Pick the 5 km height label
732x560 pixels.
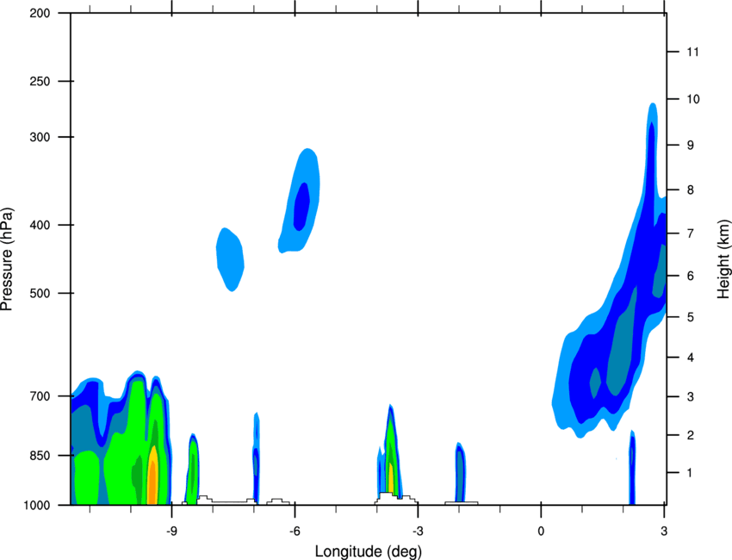691,318
